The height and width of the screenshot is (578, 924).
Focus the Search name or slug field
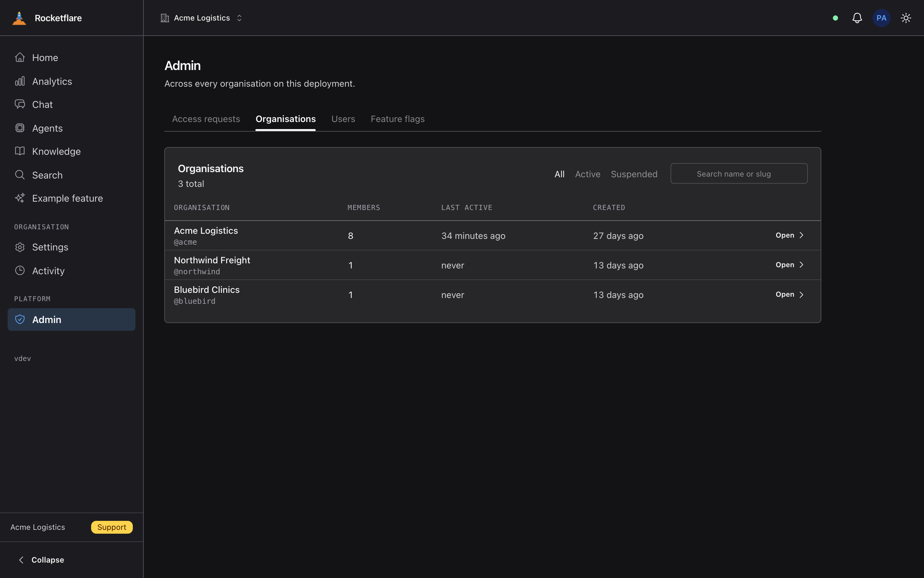tap(739, 173)
